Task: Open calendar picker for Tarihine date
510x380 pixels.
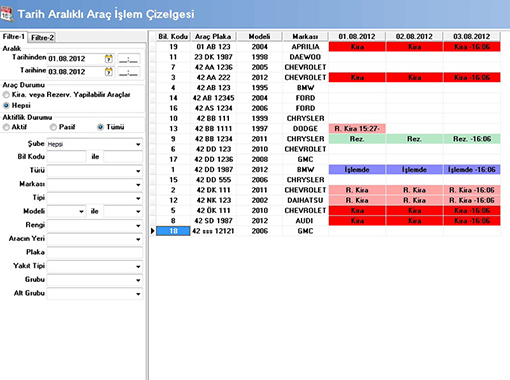Action: (109, 72)
